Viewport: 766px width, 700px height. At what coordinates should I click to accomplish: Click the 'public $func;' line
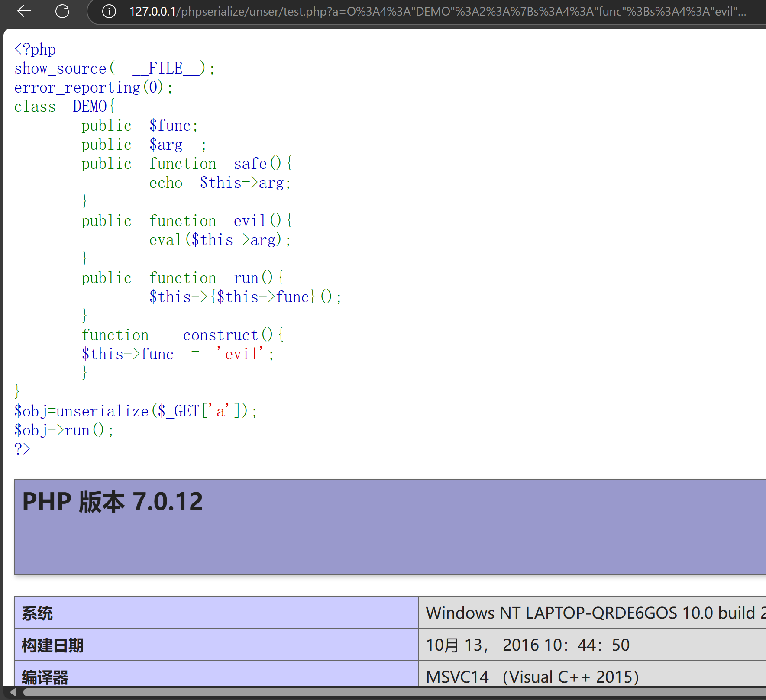pos(140,126)
